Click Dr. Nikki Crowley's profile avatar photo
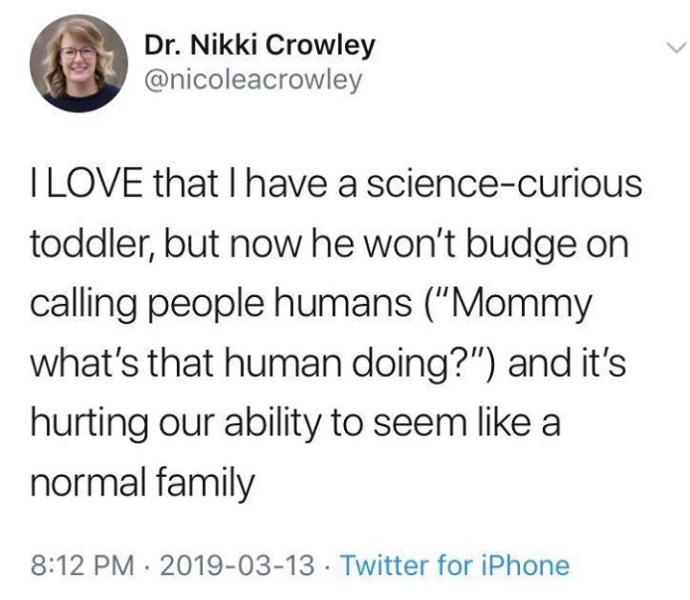Viewport: 690px width, 600px height. pyautogui.click(x=77, y=68)
